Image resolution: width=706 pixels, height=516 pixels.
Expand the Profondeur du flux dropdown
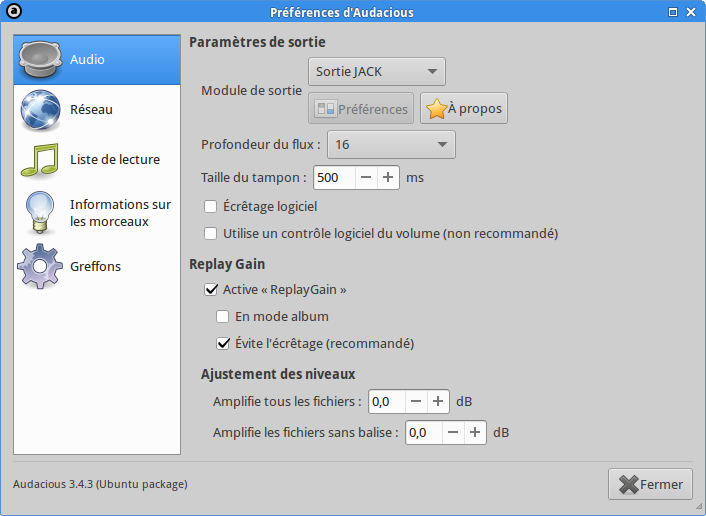391,145
